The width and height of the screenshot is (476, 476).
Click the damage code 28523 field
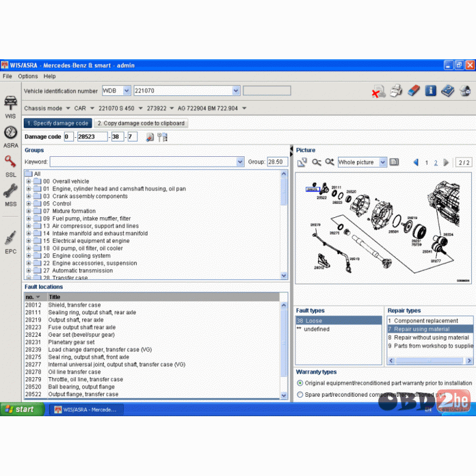[92, 137]
